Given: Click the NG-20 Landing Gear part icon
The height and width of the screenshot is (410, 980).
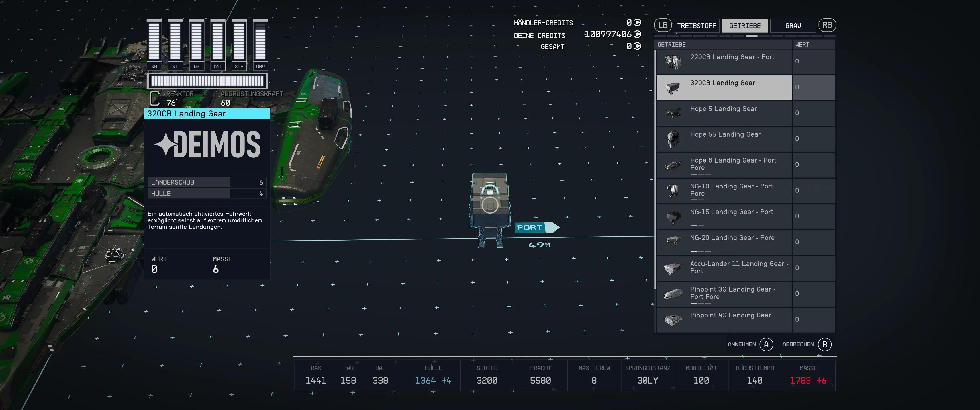Looking at the screenshot, I should click(x=673, y=241).
